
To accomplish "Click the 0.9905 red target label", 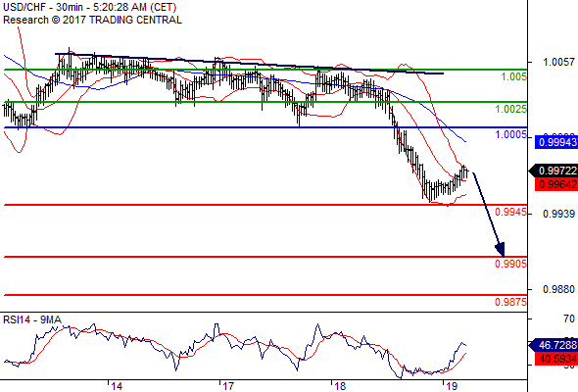I will (510, 264).
